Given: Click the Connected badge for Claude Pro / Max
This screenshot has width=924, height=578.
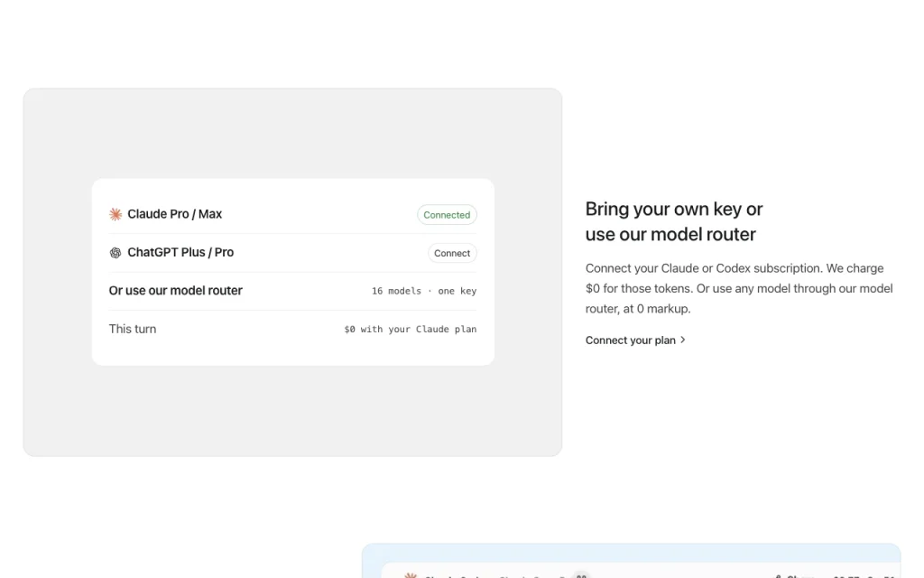Looking at the screenshot, I should (x=447, y=215).
